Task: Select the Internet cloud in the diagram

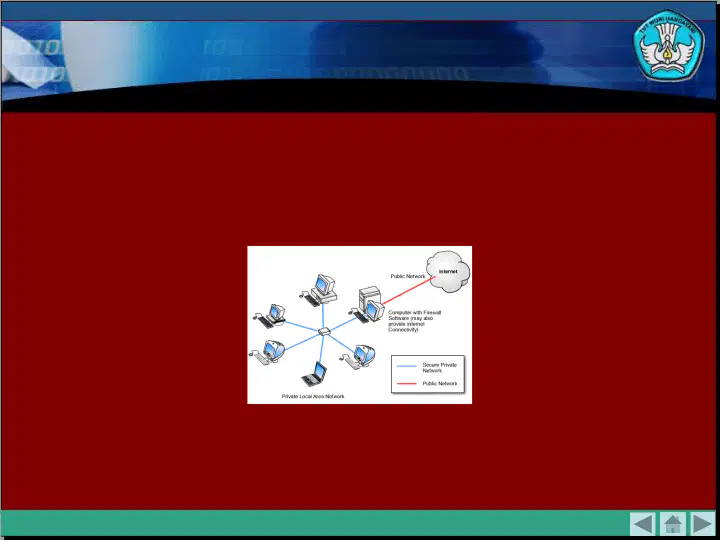Action: coord(448,272)
